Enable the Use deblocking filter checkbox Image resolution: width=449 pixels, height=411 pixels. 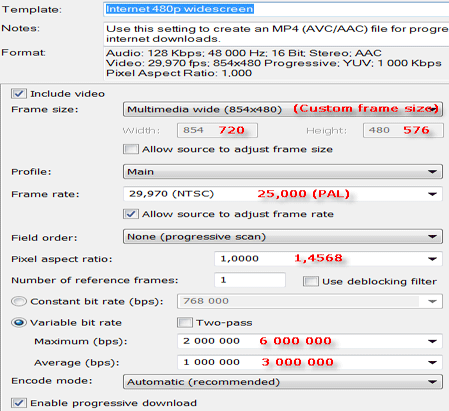[x=311, y=281]
